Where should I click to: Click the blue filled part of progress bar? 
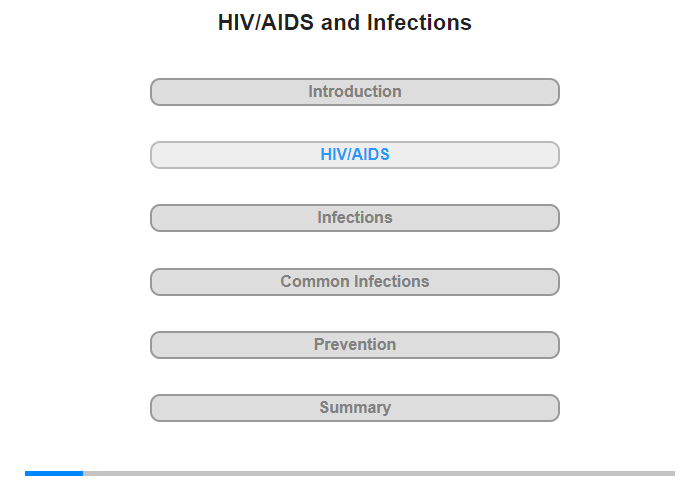54,473
